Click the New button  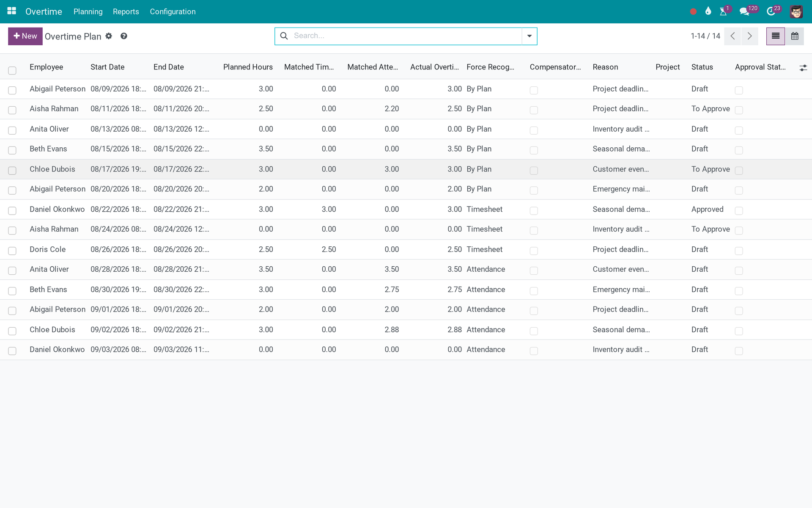25,36
